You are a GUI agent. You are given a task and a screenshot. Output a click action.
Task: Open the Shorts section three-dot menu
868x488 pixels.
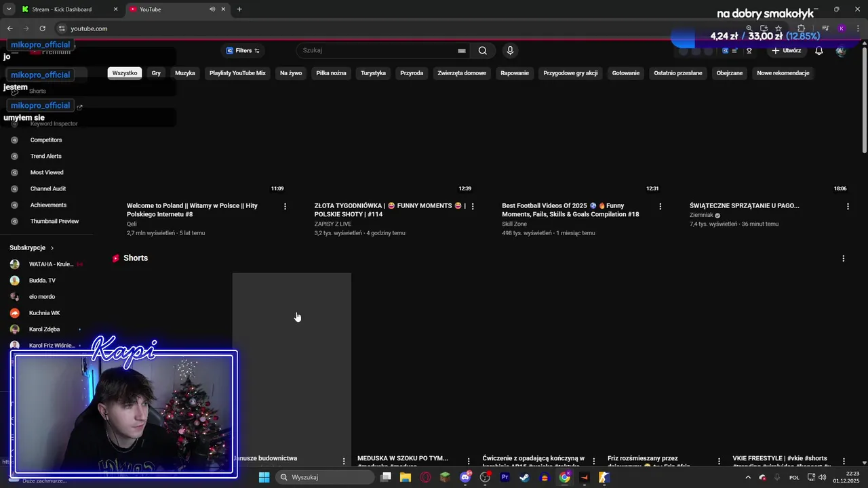[844, 258]
